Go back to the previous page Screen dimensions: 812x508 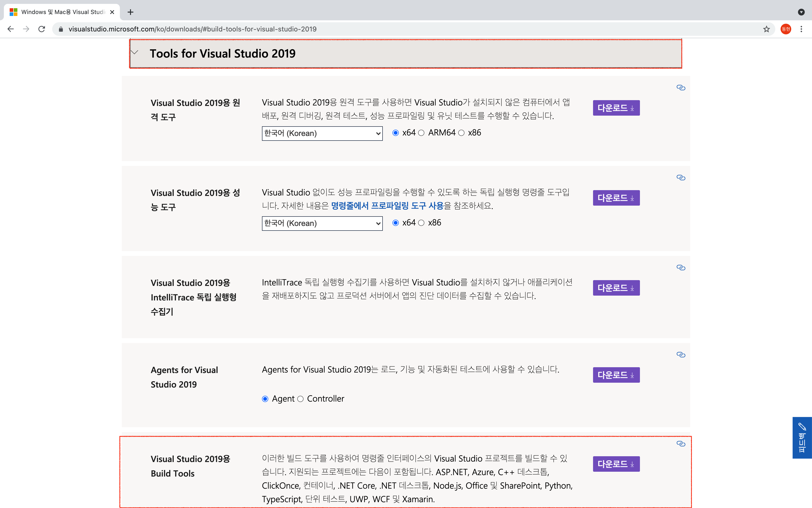(x=11, y=29)
